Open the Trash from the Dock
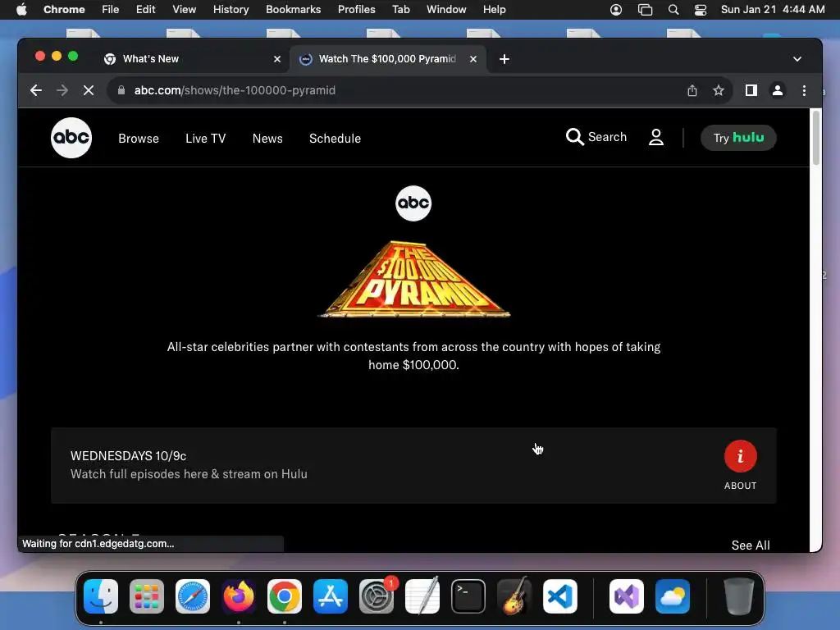The image size is (840, 630). (x=739, y=596)
